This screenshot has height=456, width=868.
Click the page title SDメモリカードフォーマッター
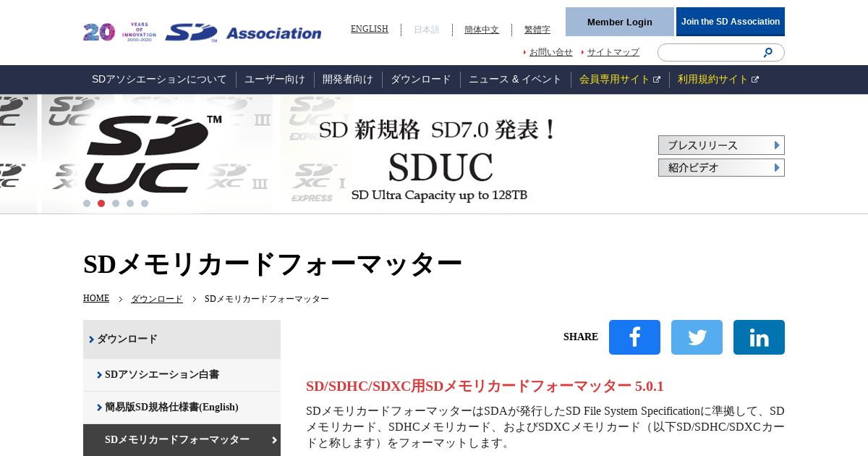click(273, 263)
